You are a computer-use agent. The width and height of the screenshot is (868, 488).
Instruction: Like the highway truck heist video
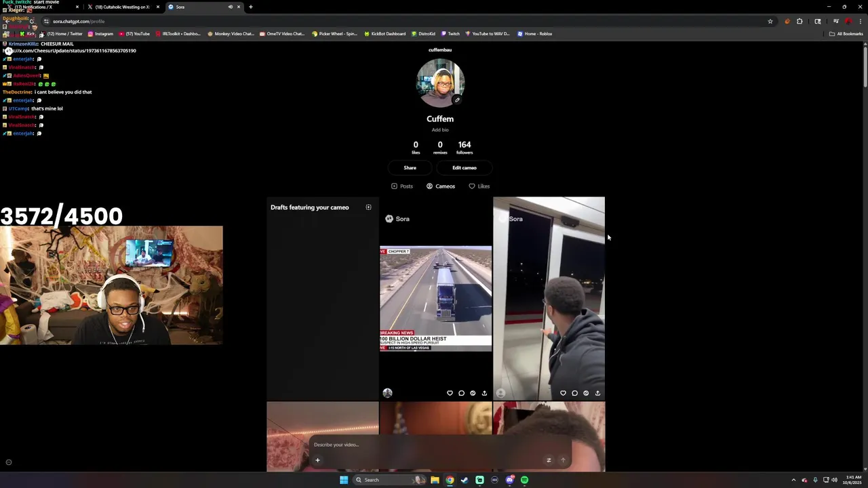click(x=450, y=393)
